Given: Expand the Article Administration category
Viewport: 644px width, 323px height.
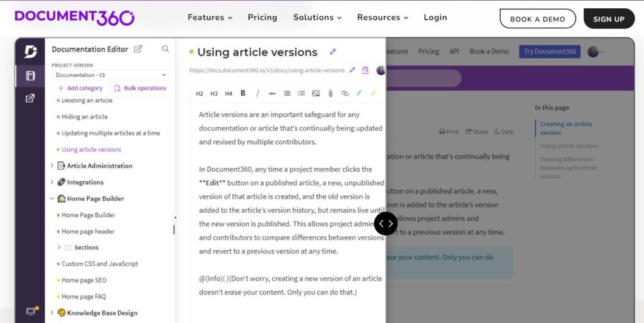Looking at the screenshot, I should coord(52,166).
